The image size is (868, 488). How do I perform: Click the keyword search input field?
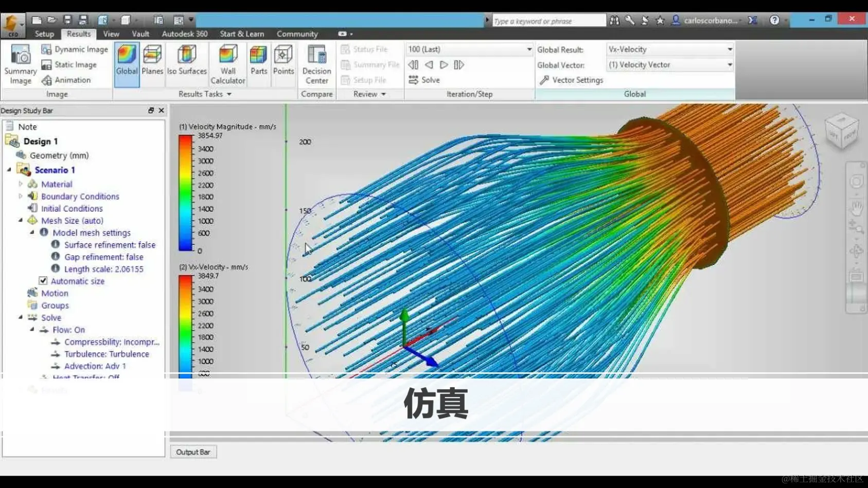549,21
